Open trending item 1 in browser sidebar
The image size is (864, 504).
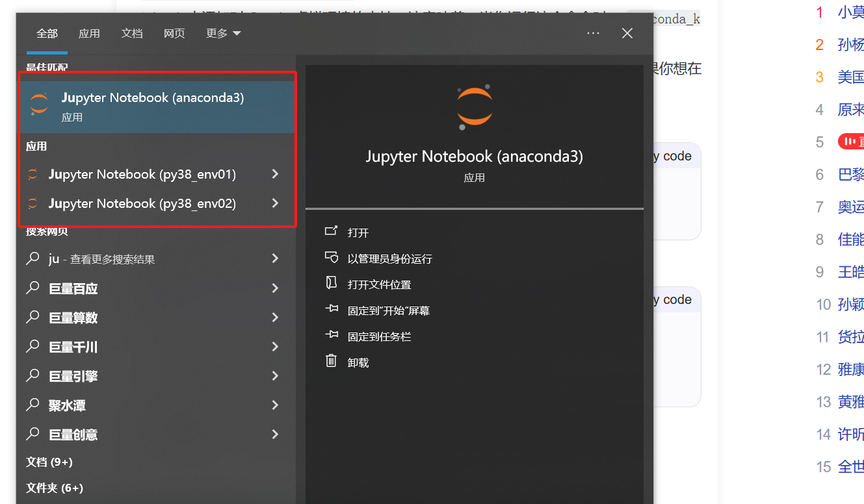click(851, 12)
